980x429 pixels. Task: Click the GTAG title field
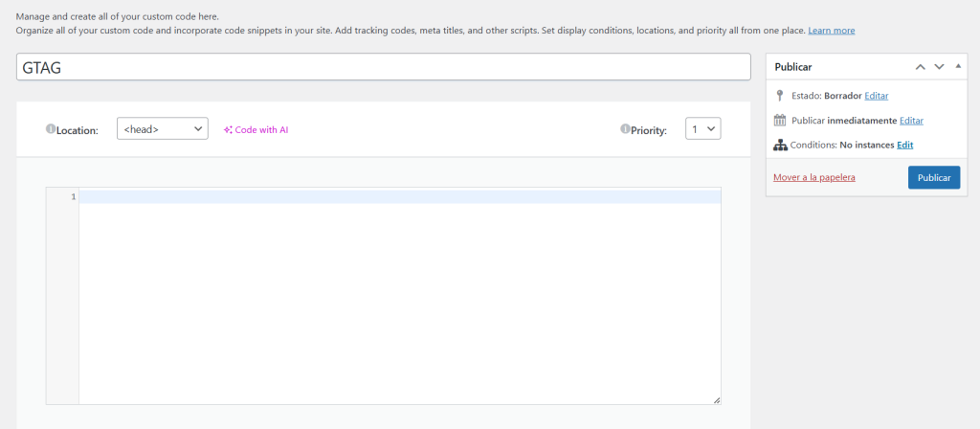click(x=383, y=67)
